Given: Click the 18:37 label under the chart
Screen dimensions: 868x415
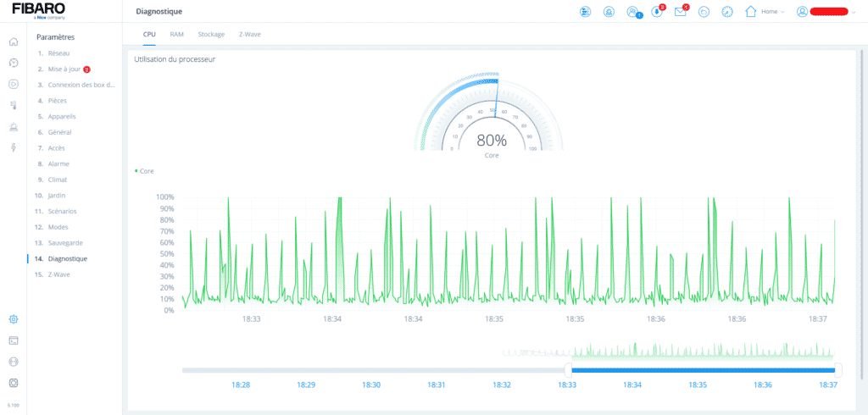Looking at the screenshot, I should tap(818, 319).
